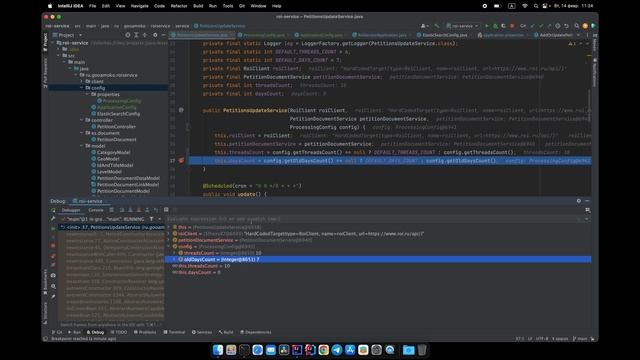The image size is (640, 360).
Task: Click Resume Program icon in debug sidebar
Action: pyautogui.click(x=53, y=228)
